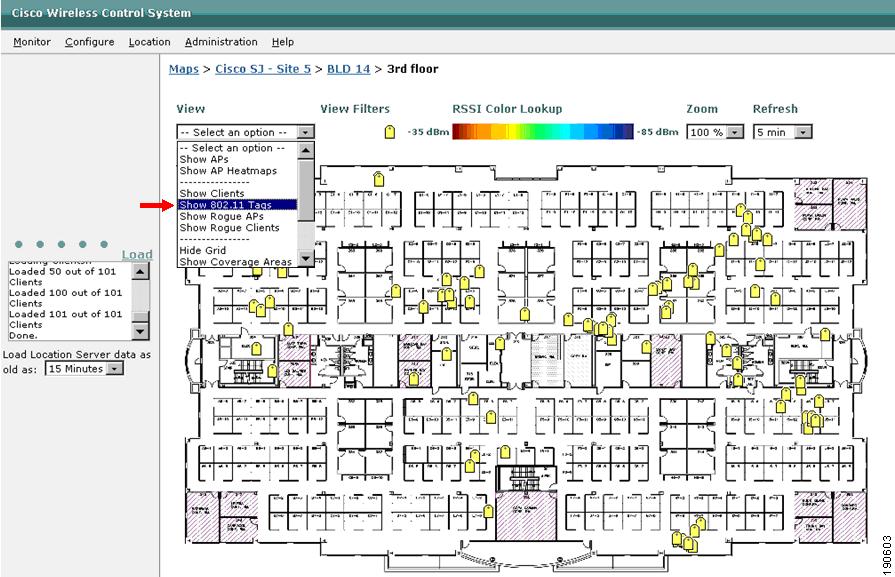
Task: Click the '-85 dBm' label
Action: [x=658, y=132]
